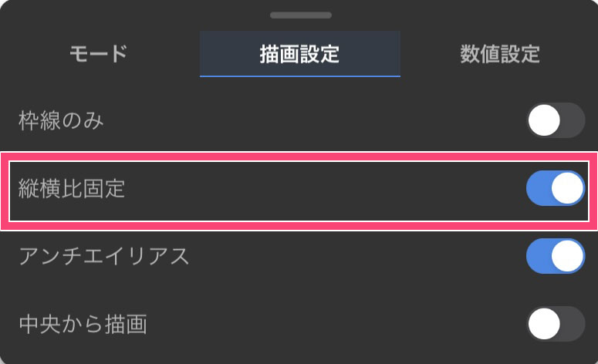Click the white knob of 枠線のみ switch
This screenshot has width=598, height=364.
tap(544, 121)
